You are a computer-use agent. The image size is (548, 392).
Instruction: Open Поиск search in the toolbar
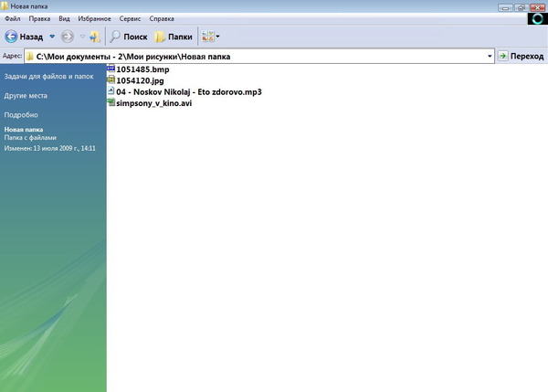(128, 37)
